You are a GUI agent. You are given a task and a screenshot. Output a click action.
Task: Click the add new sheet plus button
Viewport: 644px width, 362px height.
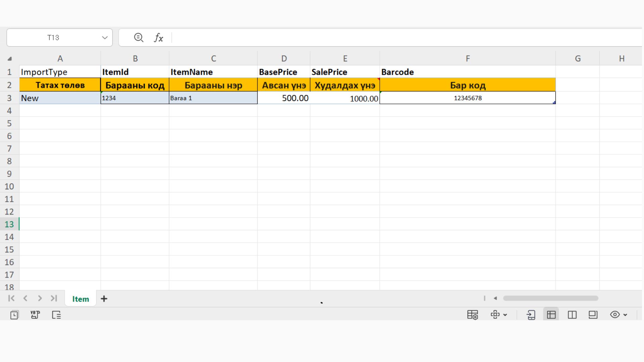(104, 299)
